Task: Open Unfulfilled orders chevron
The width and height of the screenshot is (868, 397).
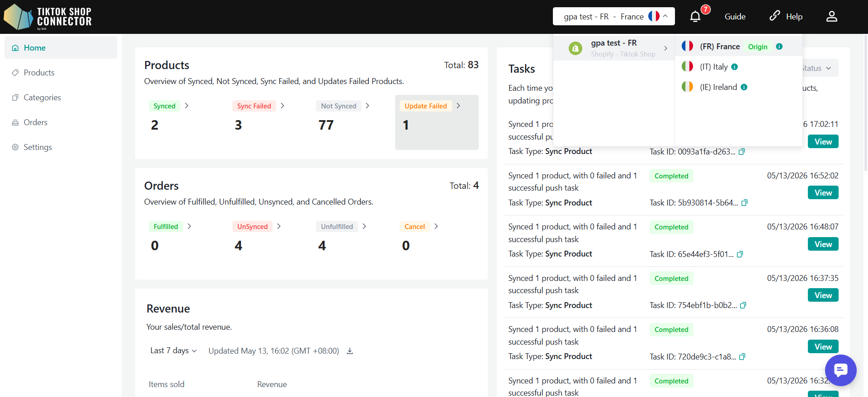Action: pos(364,226)
